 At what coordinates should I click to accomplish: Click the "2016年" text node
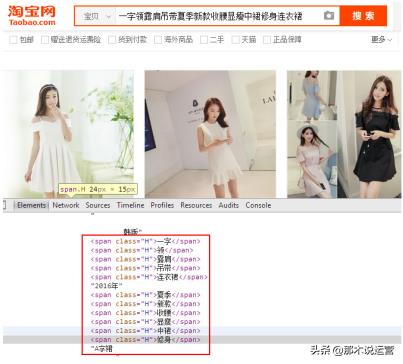click(107, 286)
